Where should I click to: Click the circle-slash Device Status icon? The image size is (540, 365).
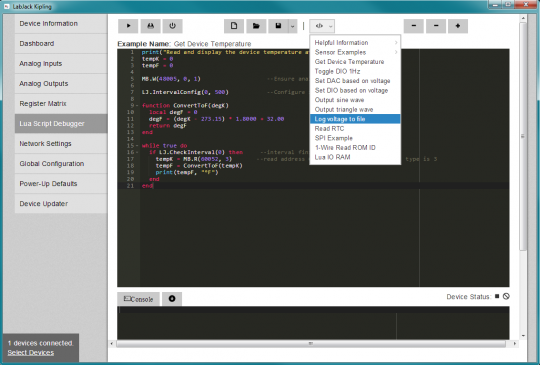coord(506,296)
